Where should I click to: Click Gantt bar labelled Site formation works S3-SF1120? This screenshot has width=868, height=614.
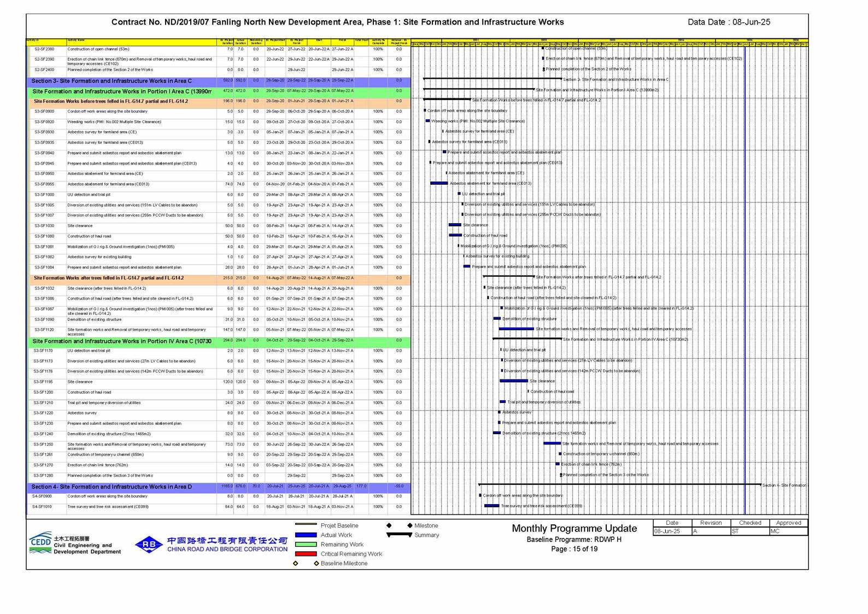(516, 329)
